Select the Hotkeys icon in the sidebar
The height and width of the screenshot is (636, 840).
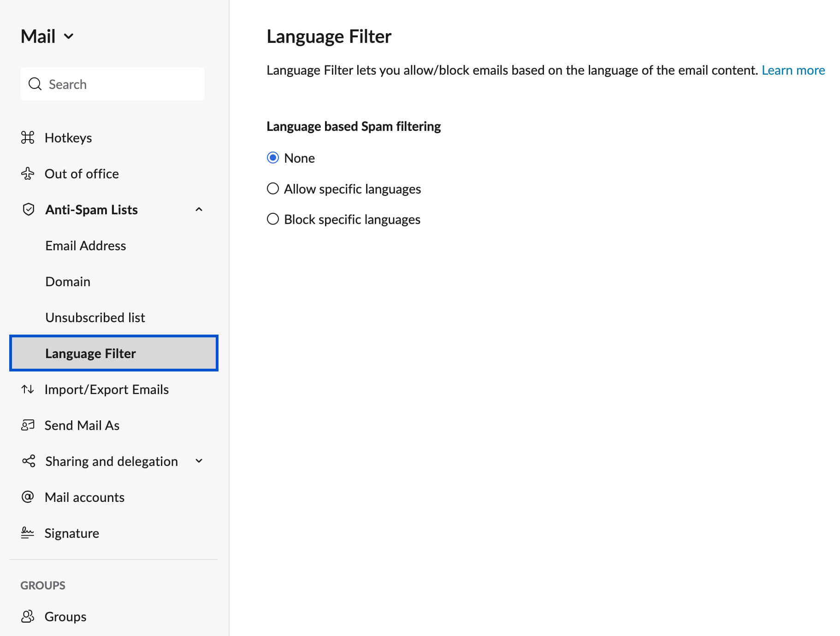(x=28, y=137)
